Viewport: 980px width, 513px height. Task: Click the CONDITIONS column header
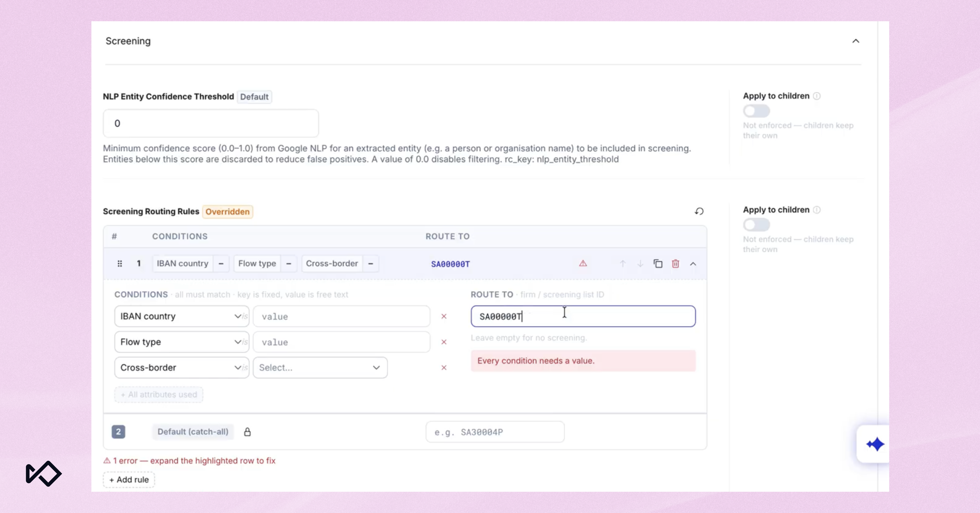[x=180, y=236]
